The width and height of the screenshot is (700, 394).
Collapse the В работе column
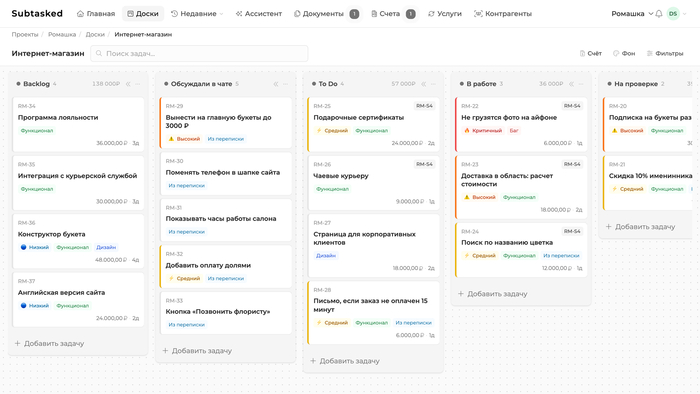571,84
